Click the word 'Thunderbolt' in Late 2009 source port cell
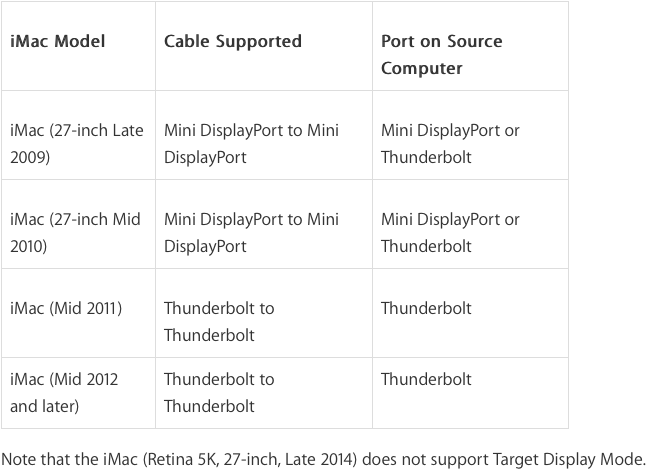 426,157
